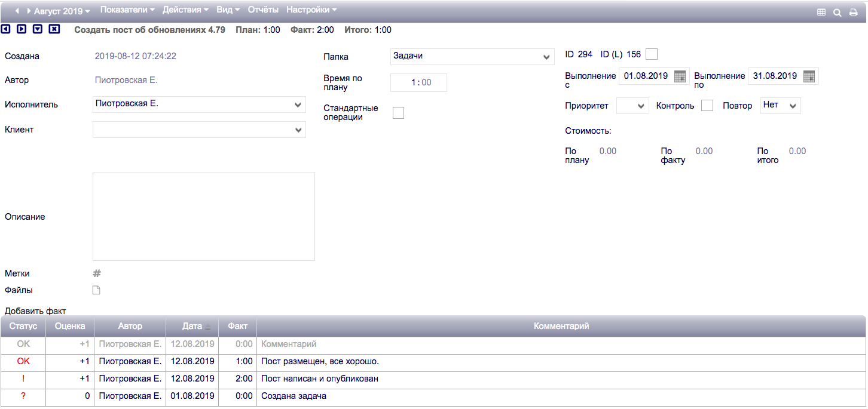The height and width of the screenshot is (409, 868).
Task: Click comment Пост размещен, все хорошо.
Action: 320,361
